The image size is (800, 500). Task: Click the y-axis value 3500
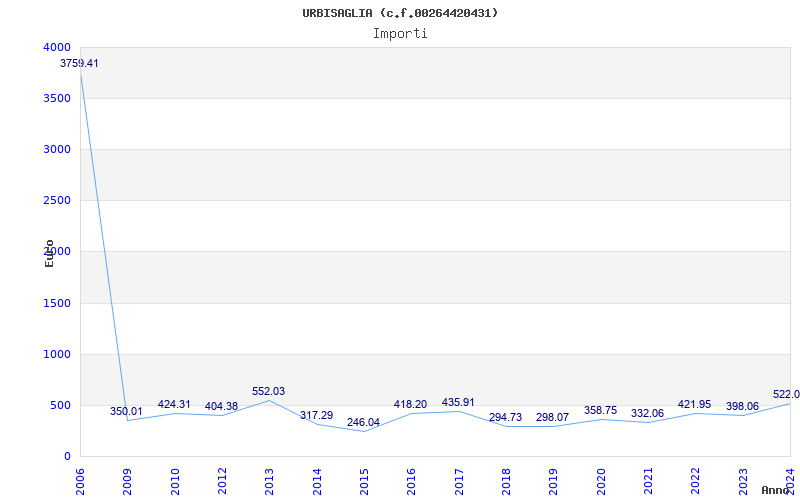point(57,98)
